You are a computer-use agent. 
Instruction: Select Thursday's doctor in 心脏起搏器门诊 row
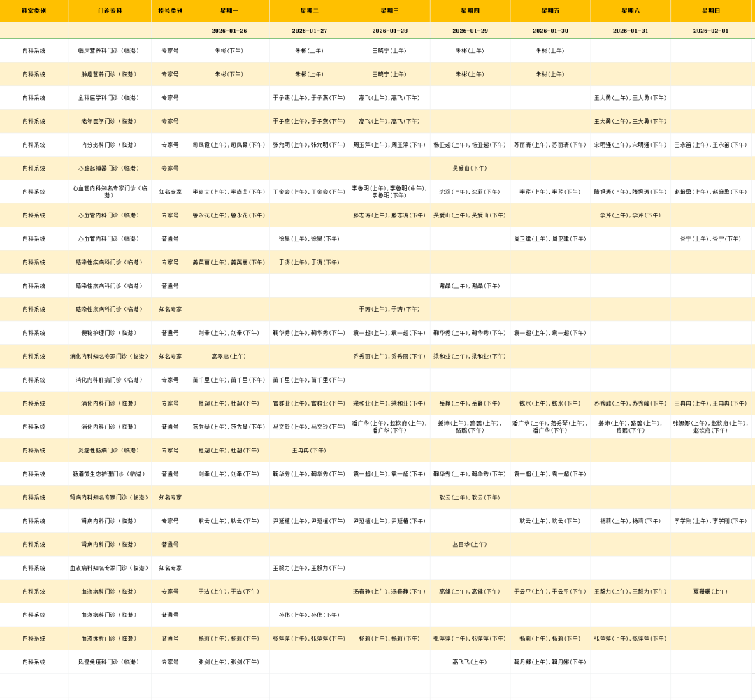pyautogui.click(x=470, y=169)
